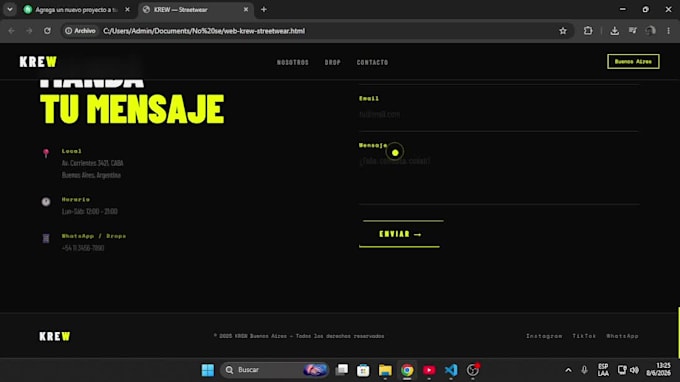The height and width of the screenshot is (382, 680).
Task: Open Chrome downloads icon
Action: 615,31
